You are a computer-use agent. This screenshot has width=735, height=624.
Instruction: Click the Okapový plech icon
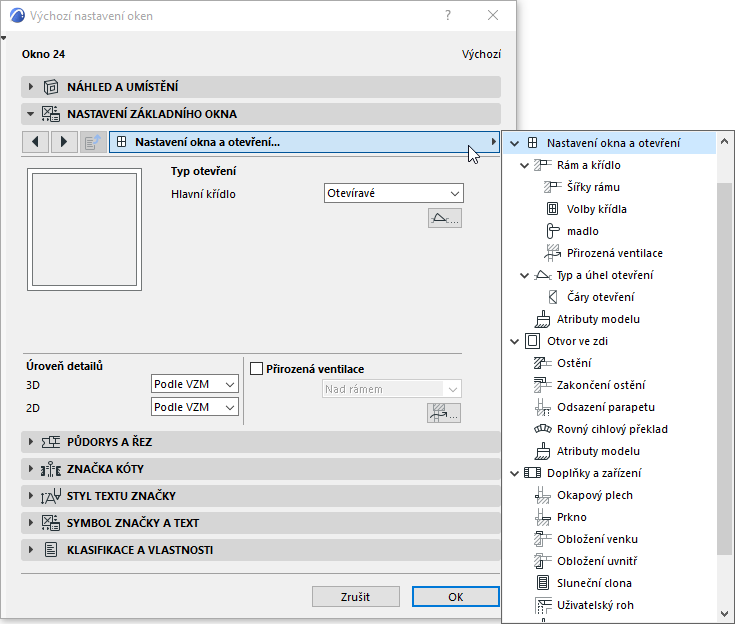pos(542,495)
